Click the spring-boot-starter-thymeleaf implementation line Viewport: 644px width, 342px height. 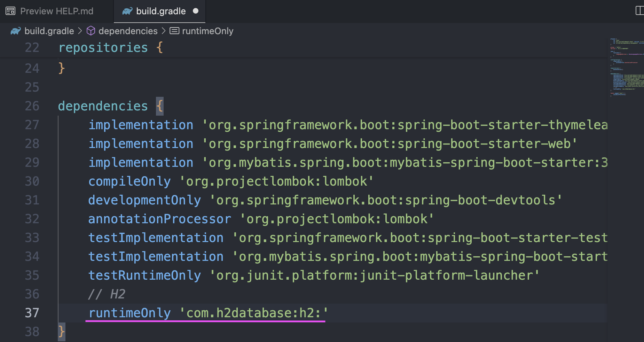(x=348, y=125)
